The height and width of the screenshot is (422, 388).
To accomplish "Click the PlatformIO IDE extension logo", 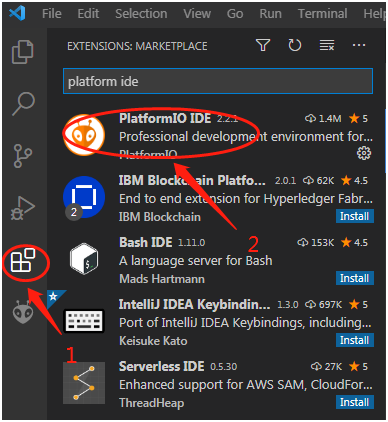I will [84, 135].
